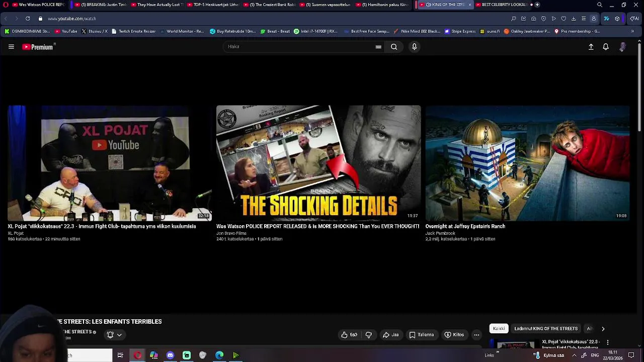644x362 pixels.
Task: Open options menu for the XL Pojat sidebar video
Action: tap(607, 342)
